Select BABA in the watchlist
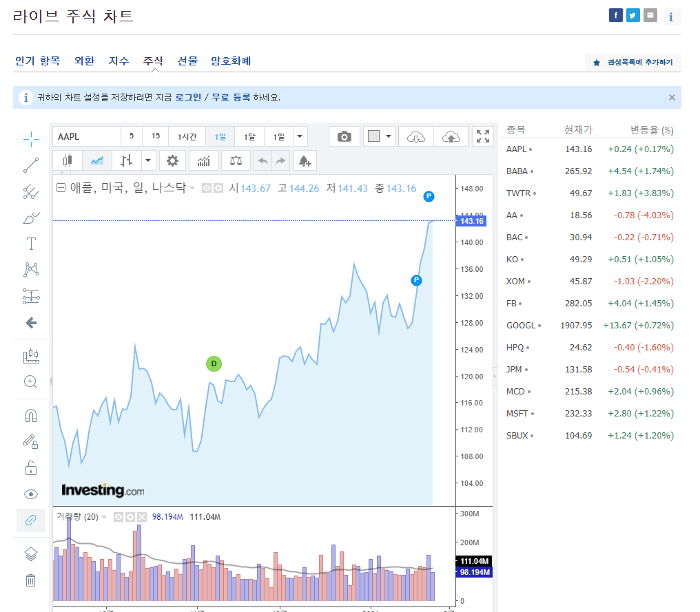 coord(590,171)
